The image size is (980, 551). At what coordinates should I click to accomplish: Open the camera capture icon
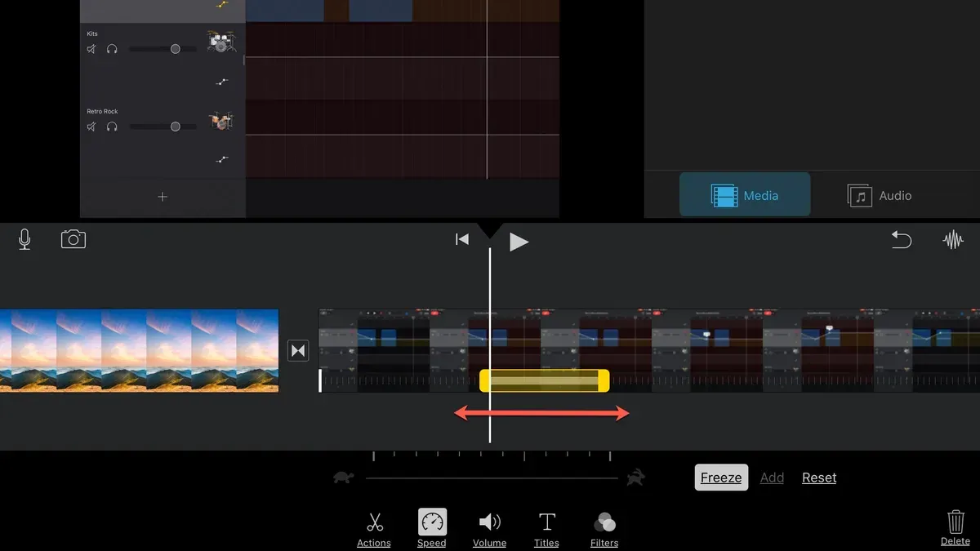[73, 239]
